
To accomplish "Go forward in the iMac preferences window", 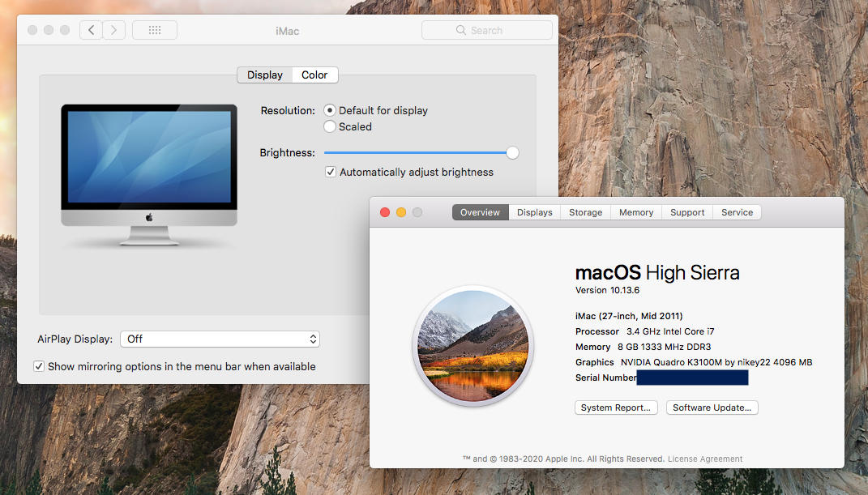I will (x=114, y=30).
